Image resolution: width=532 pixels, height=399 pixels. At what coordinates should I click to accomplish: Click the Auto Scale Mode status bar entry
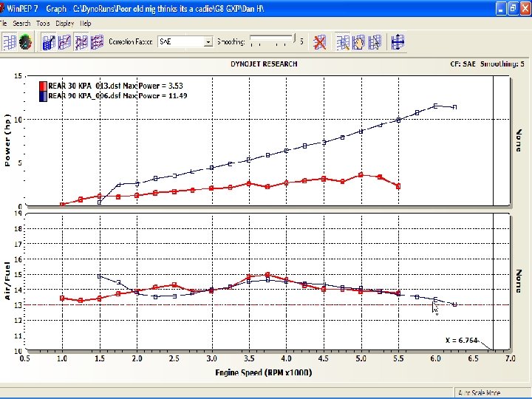479,393
